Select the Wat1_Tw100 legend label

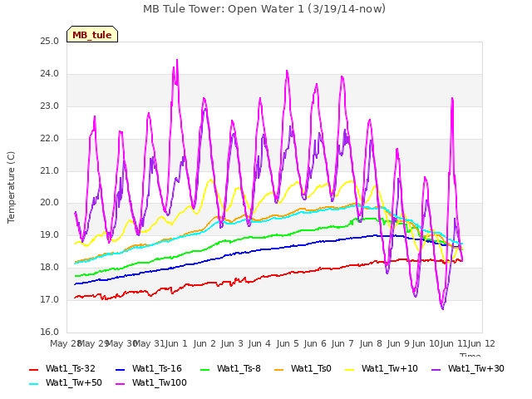pyautogui.click(x=159, y=382)
